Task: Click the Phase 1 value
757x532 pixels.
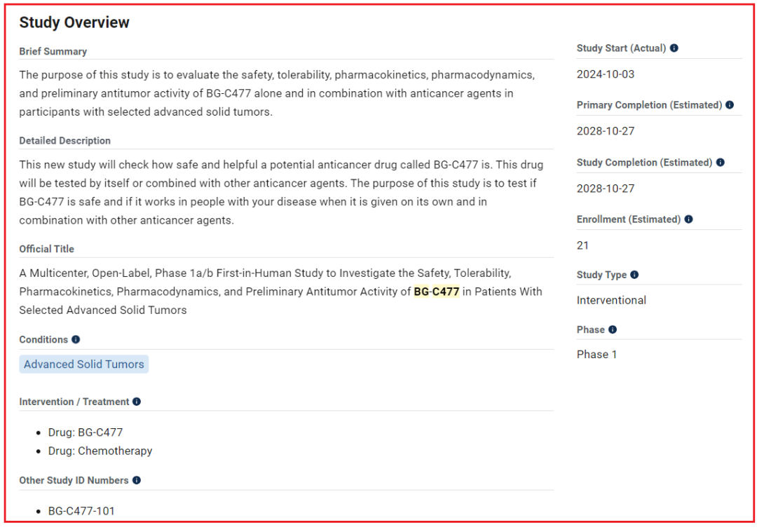Action: [x=597, y=355]
